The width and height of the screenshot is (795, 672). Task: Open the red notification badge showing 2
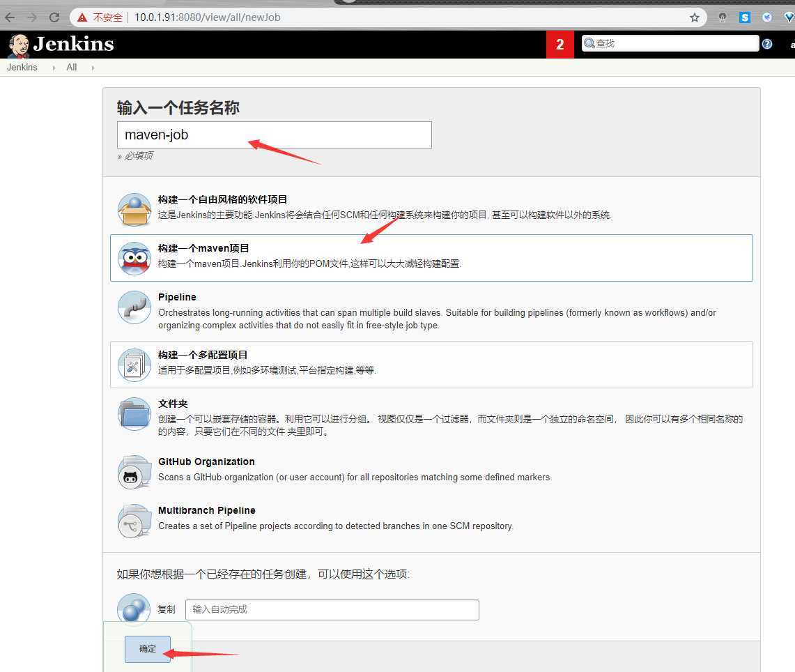click(559, 45)
